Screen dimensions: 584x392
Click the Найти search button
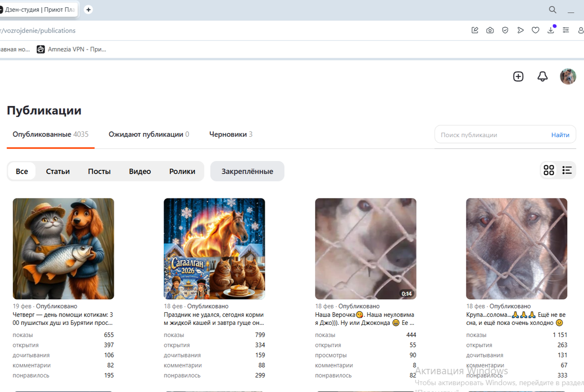click(x=560, y=135)
